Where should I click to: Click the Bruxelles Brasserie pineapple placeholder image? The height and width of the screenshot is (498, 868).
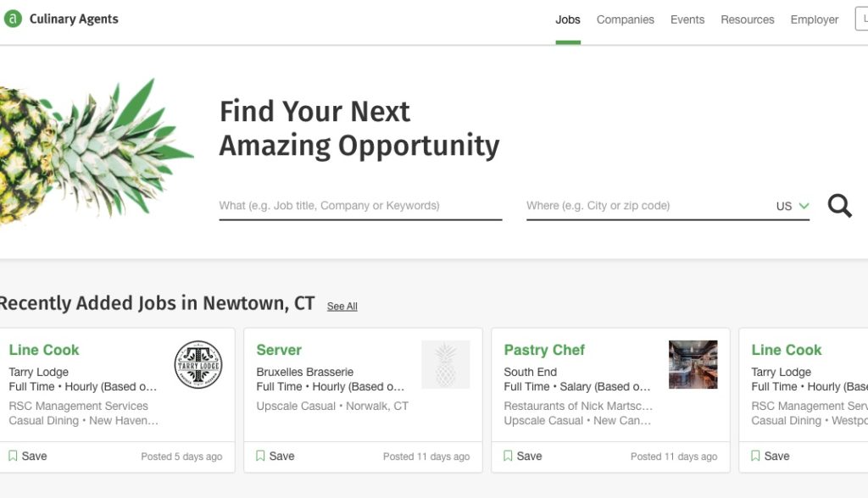point(446,365)
